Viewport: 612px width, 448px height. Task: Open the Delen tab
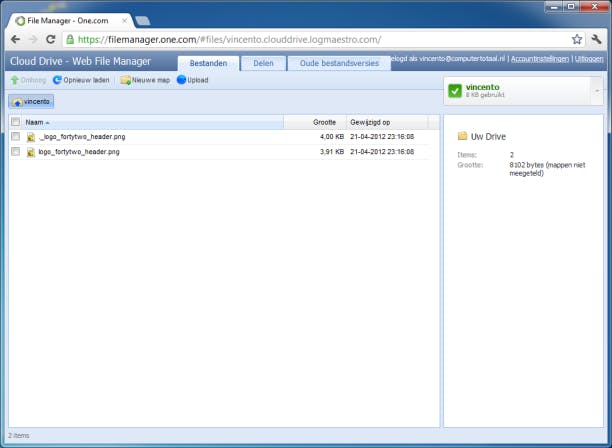(263, 63)
